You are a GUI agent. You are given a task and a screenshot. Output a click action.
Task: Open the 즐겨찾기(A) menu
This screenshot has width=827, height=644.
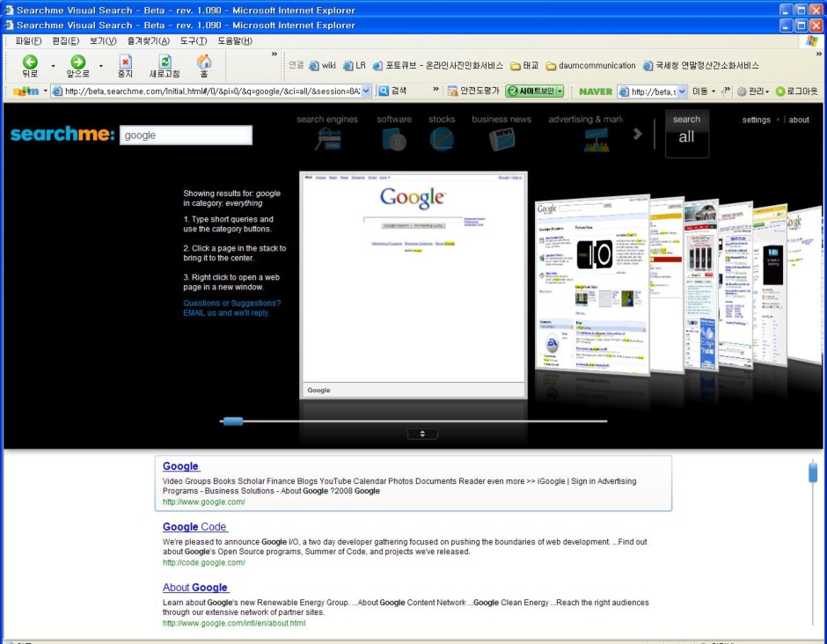click(x=148, y=40)
